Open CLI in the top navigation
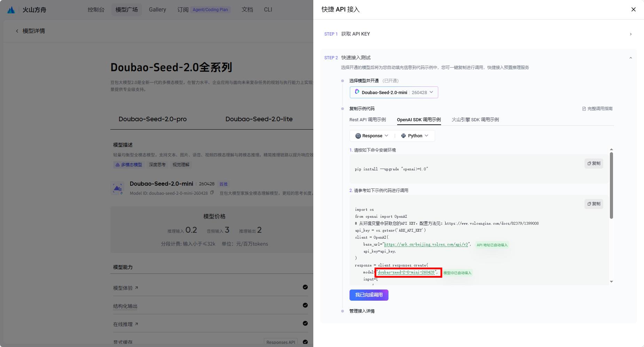 click(268, 10)
